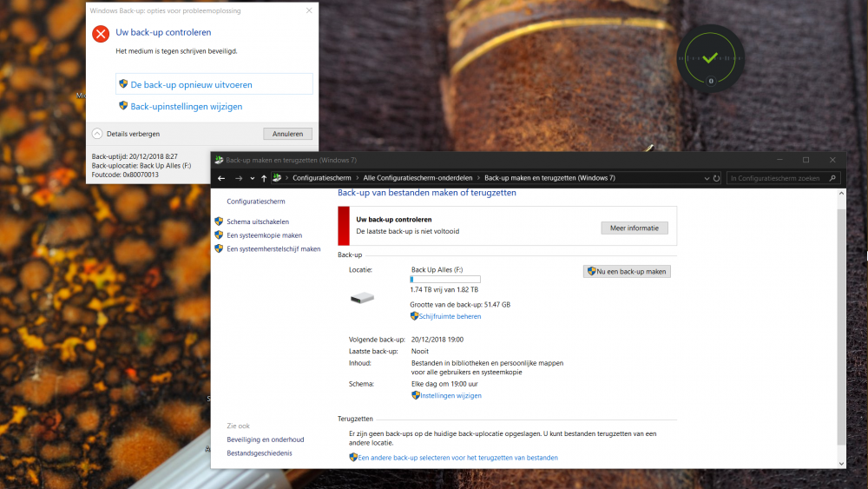
Task: Select the Configuratiescherm breadcrumb item
Action: point(322,178)
